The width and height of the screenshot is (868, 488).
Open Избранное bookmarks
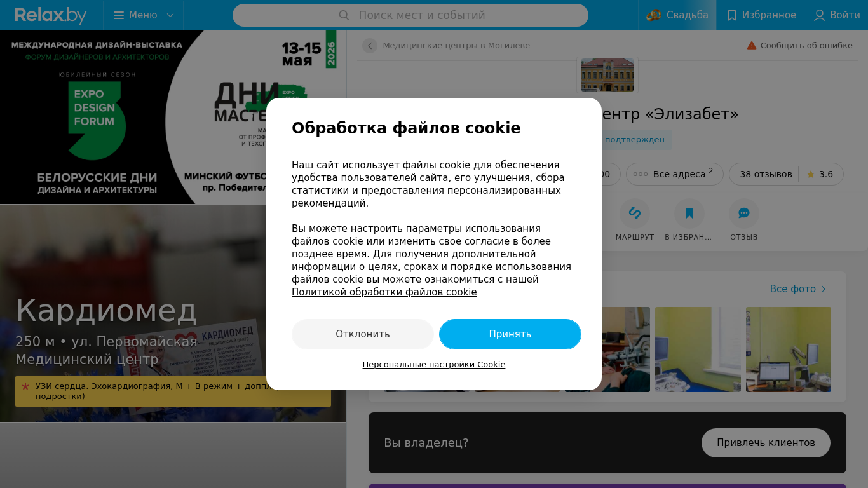coord(761,15)
